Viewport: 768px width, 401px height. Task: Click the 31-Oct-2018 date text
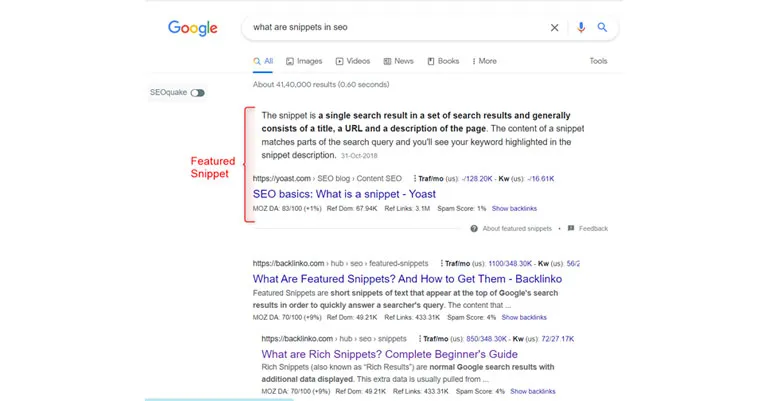tap(359, 156)
